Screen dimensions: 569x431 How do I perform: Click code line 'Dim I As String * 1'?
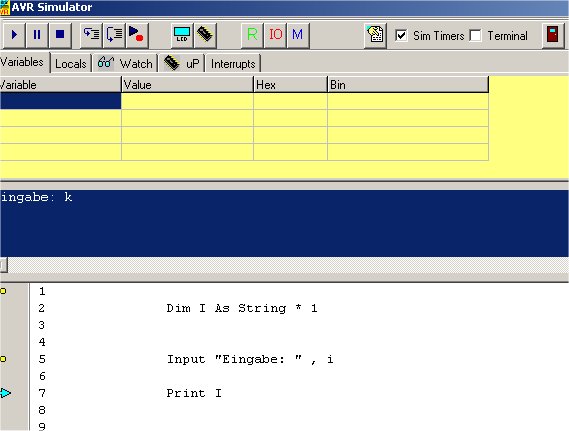pos(242,308)
